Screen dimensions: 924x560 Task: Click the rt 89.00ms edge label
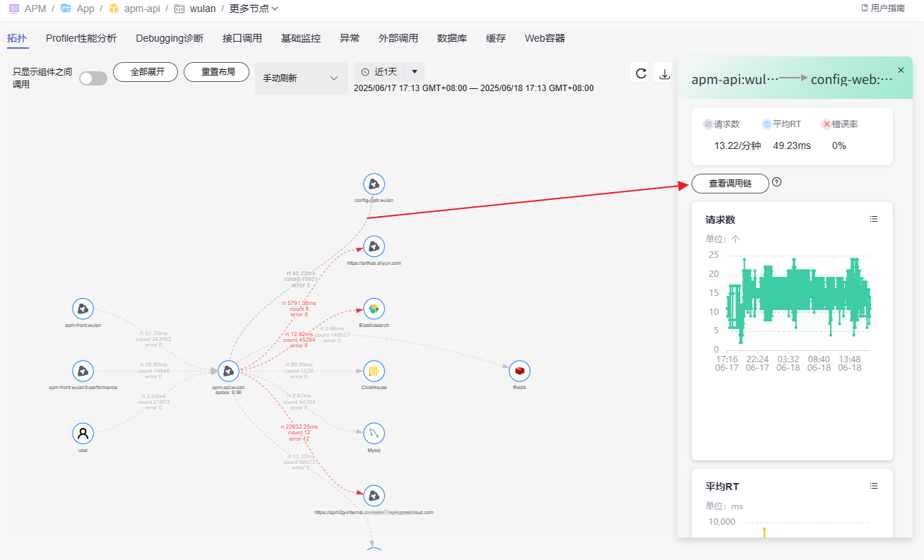tap(299, 371)
